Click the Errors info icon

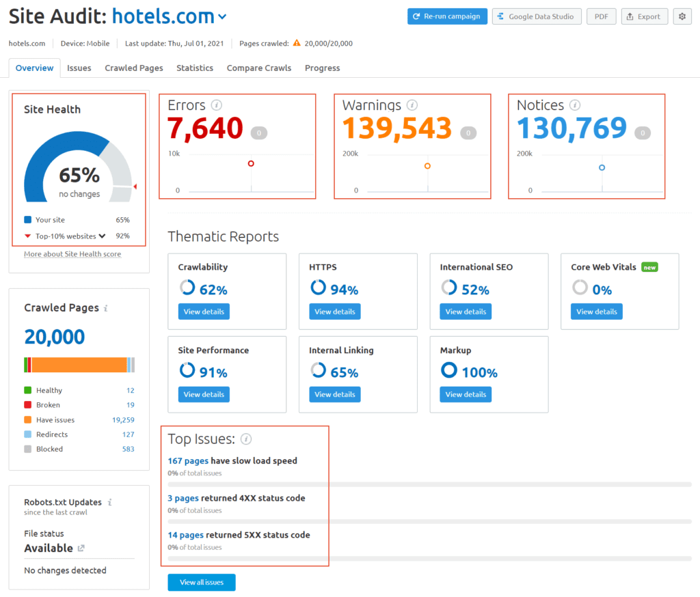(217, 105)
